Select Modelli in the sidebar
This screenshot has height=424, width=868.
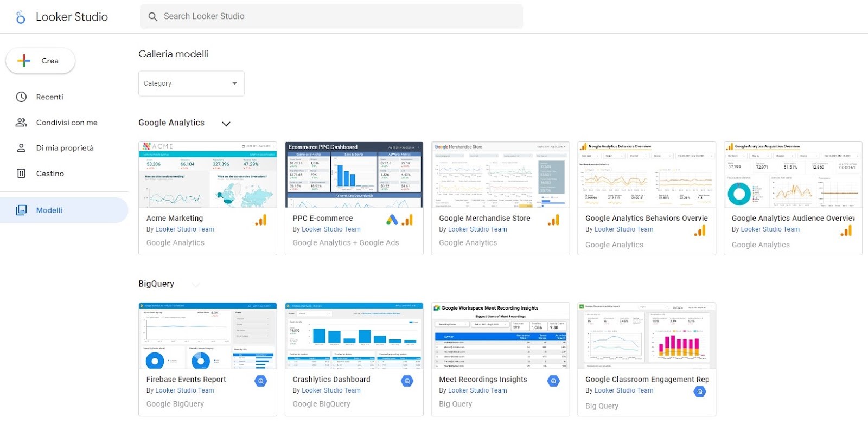click(64, 210)
